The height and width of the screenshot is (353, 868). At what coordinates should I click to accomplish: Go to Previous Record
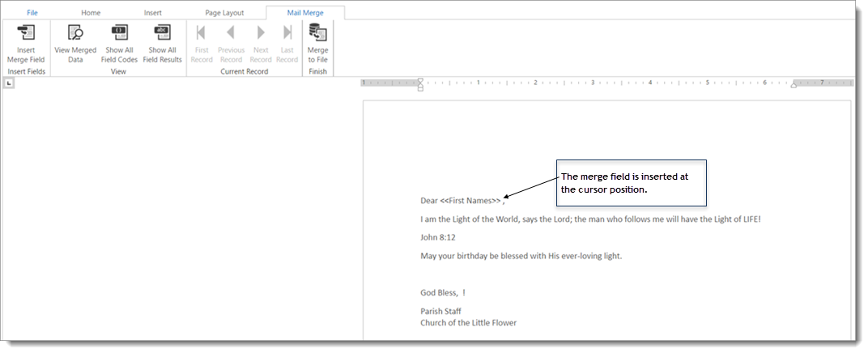(x=231, y=44)
